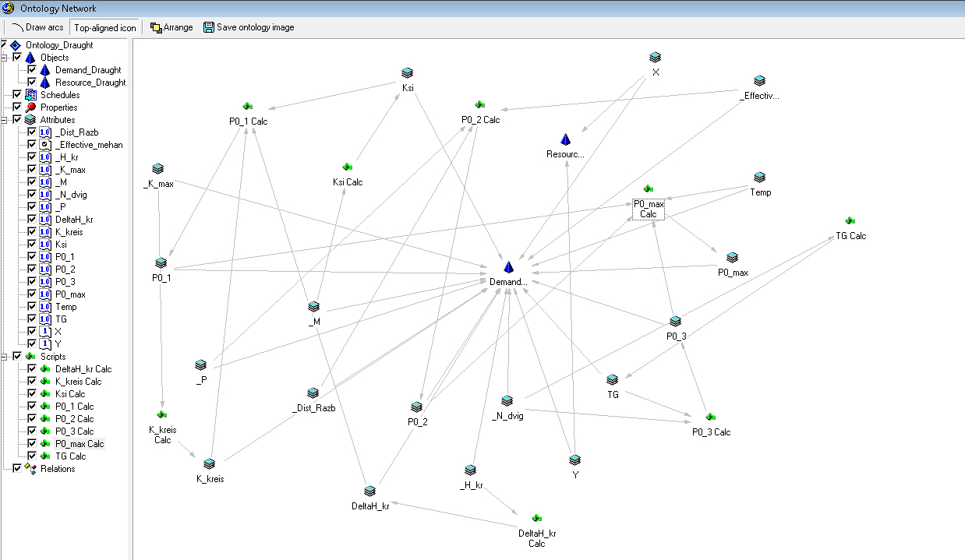Select the P0_max Calc script node
The height and width of the screenshot is (560, 965).
(x=649, y=189)
